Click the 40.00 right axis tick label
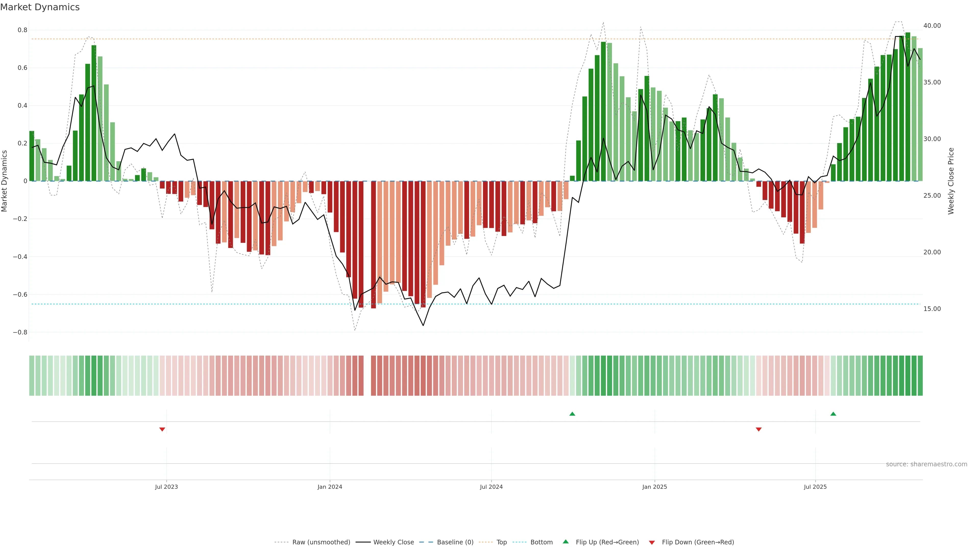980x551 pixels. point(932,26)
